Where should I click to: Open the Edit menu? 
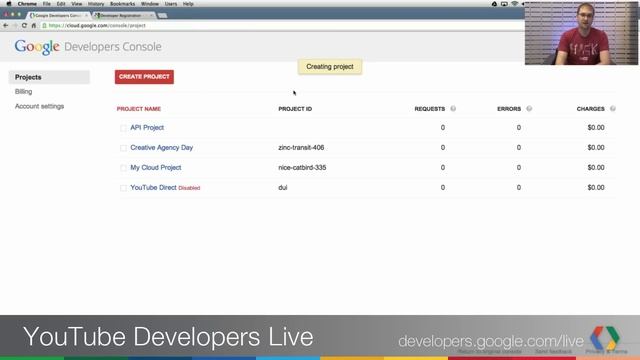pyautogui.click(x=61, y=4)
